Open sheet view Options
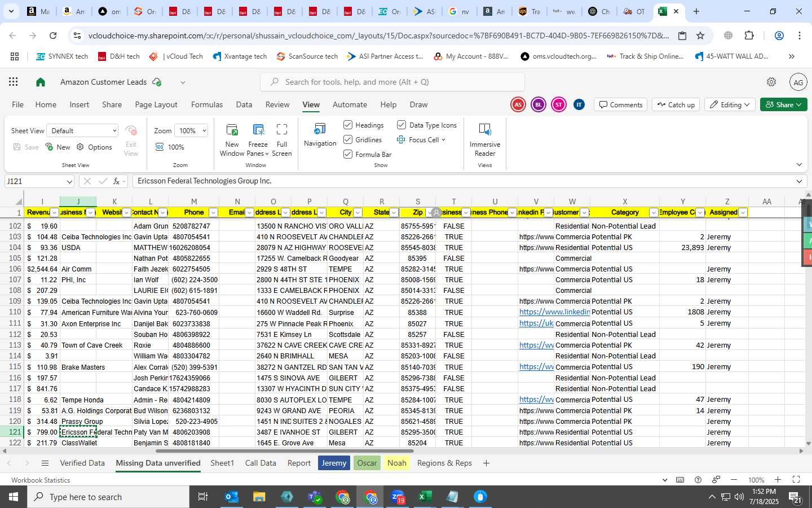 point(95,147)
